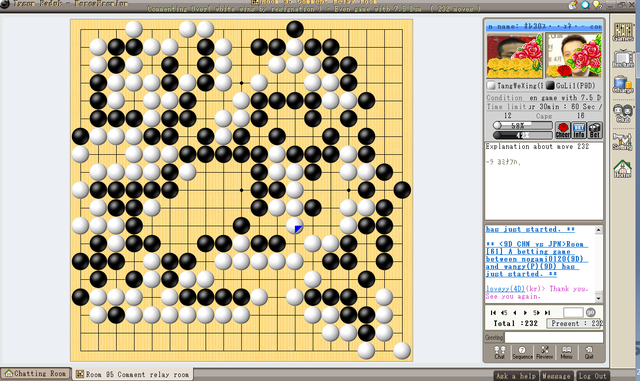The height and width of the screenshot is (381, 640).
Task: Click the chat message input field
Action: (554, 337)
